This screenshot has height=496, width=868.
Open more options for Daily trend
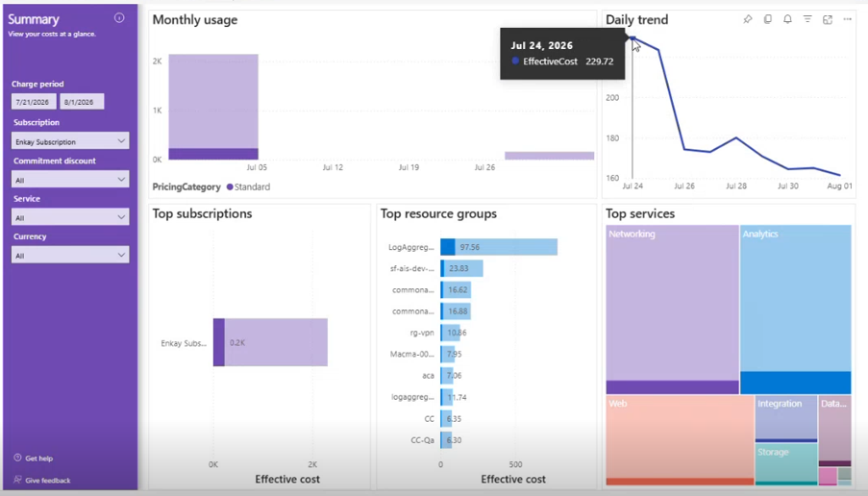point(847,19)
